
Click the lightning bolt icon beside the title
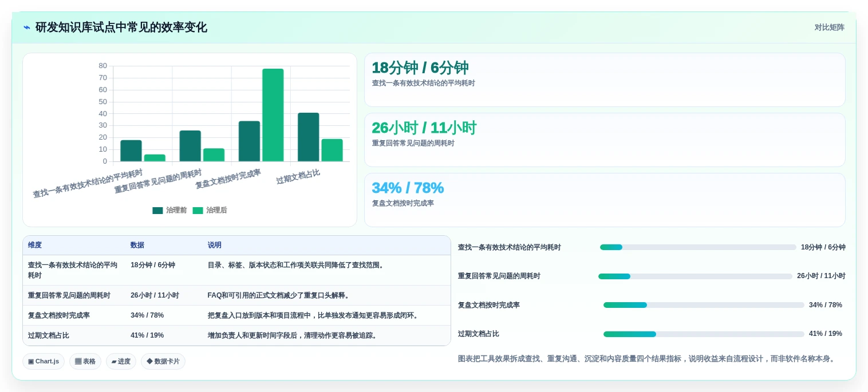click(27, 27)
